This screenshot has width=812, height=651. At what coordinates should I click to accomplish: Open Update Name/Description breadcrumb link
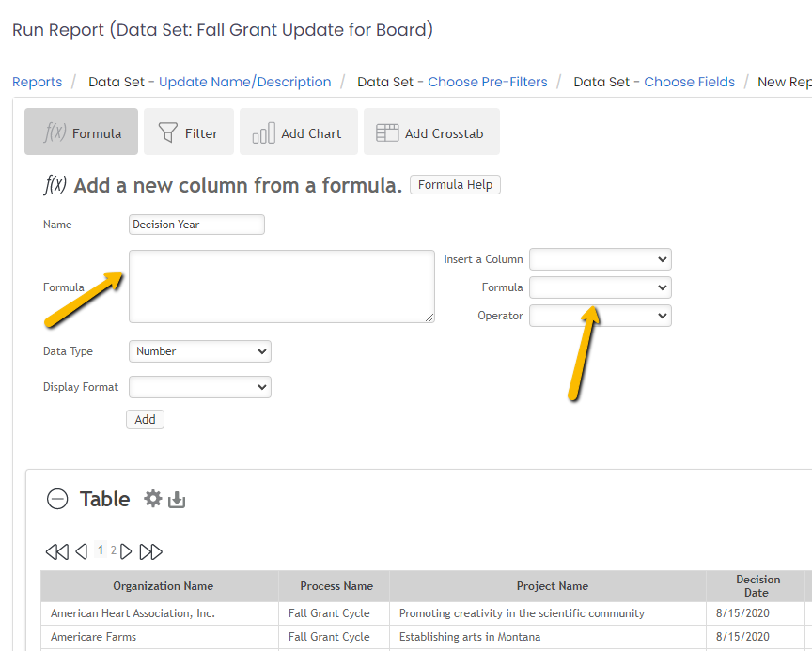point(245,82)
